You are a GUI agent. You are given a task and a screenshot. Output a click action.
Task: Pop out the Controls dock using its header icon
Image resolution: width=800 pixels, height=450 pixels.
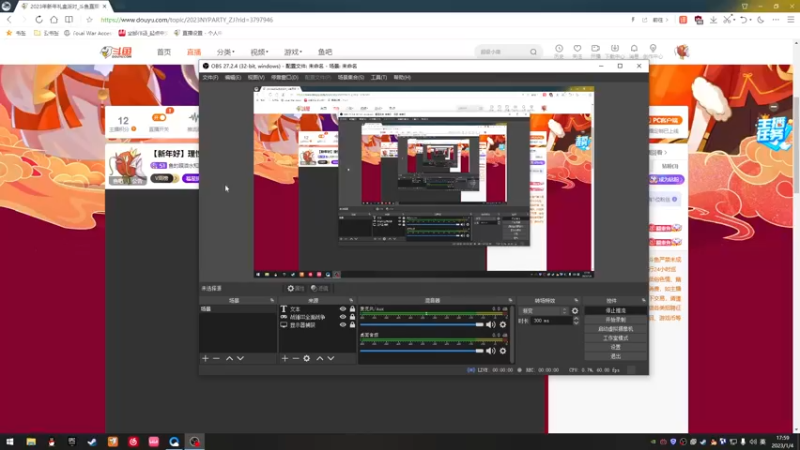[643, 301]
